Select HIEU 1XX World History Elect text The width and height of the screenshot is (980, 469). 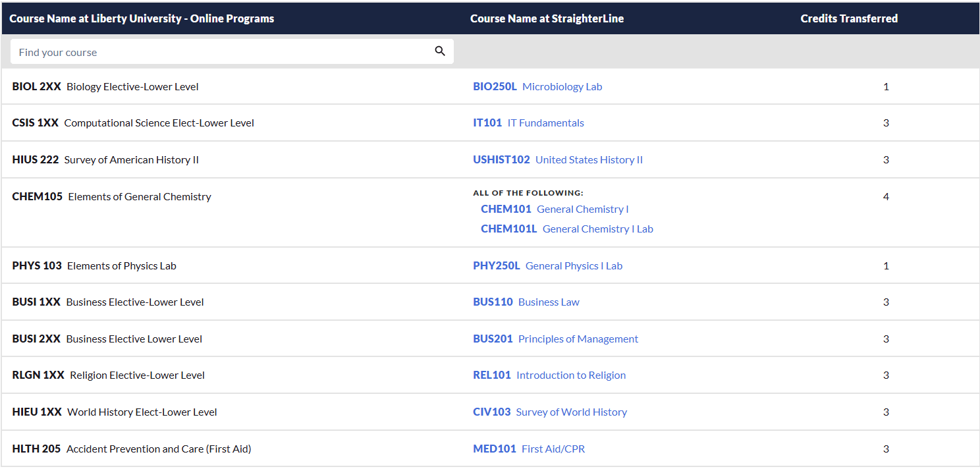pos(115,412)
